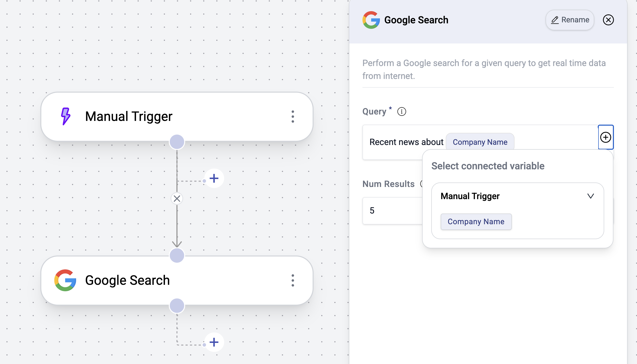Click the Query field label
The width and height of the screenshot is (637, 364).
(374, 111)
